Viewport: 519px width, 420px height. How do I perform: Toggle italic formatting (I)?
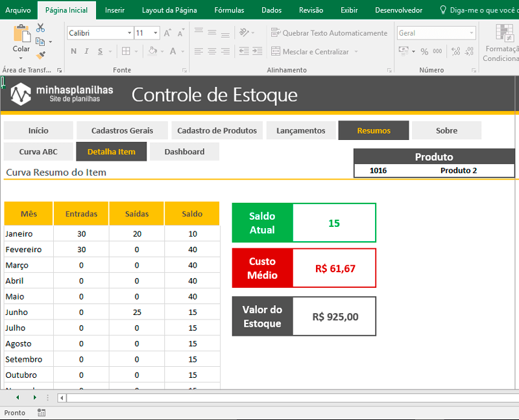pos(86,51)
